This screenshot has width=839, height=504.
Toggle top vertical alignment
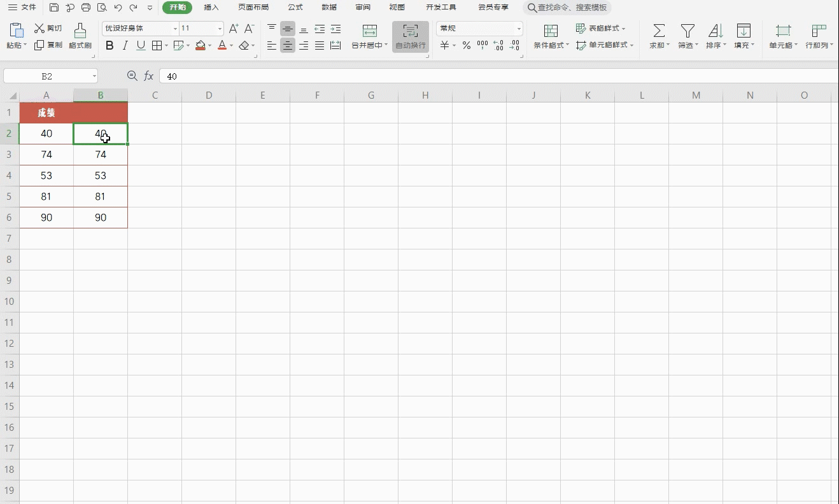click(272, 29)
